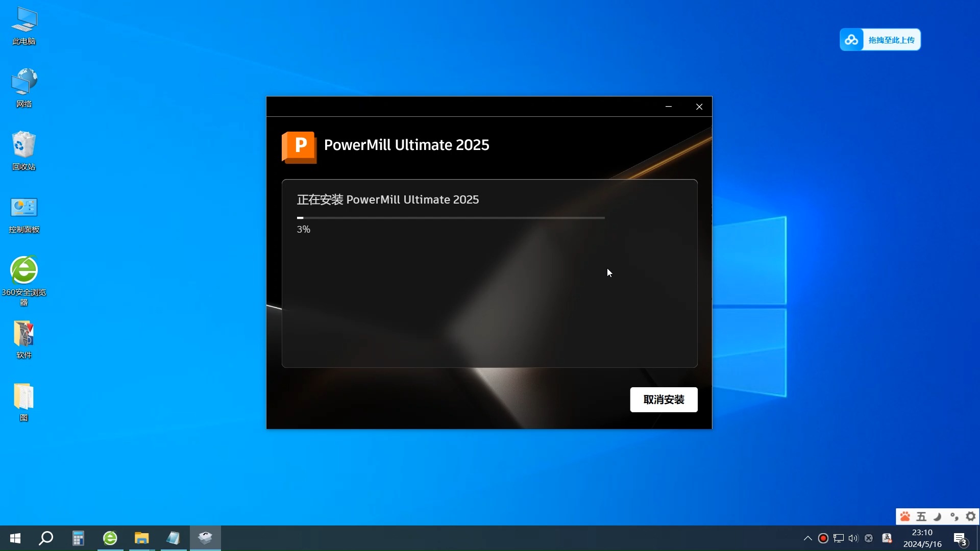
Task: Click the 取消安装 cancel install button
Action: [x=663, y=399]
